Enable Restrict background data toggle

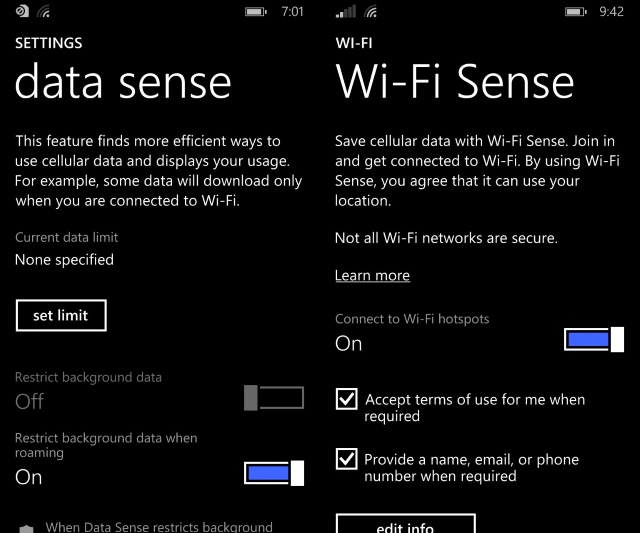273,398
